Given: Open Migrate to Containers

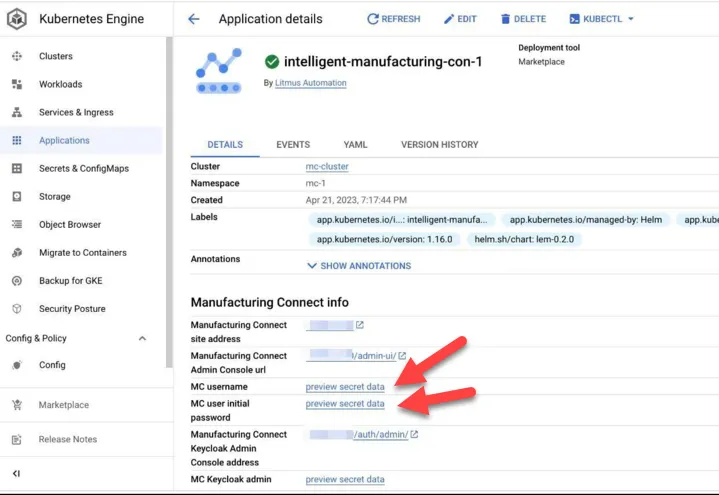Looking at the screenshot, I should pos(83,252).
